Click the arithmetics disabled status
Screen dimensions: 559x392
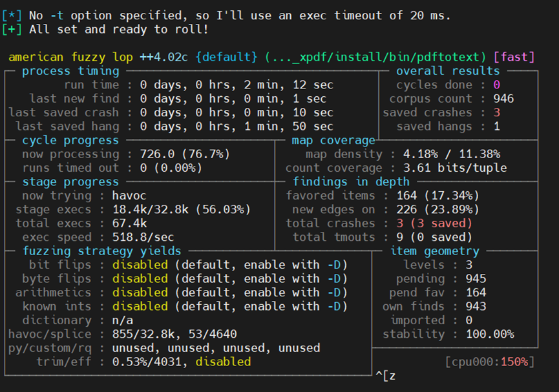140,293
